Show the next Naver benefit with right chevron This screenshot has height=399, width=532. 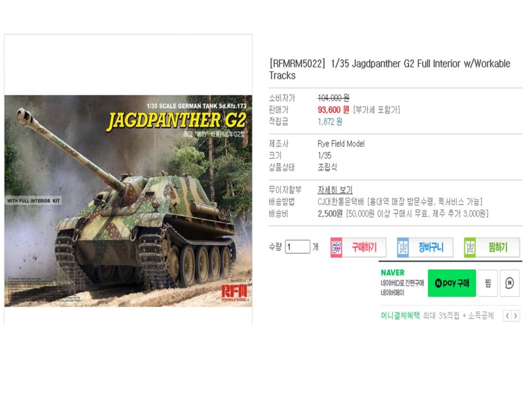pos(516,316)
